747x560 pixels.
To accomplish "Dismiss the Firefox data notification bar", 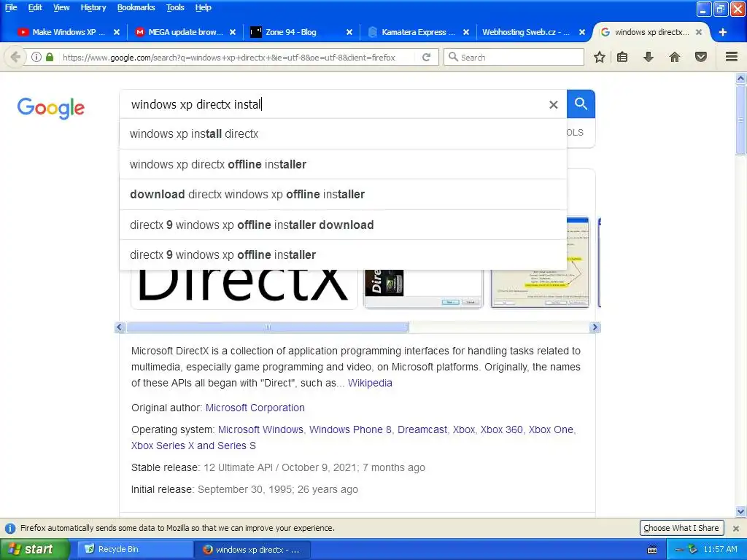I will pos(736,529).
